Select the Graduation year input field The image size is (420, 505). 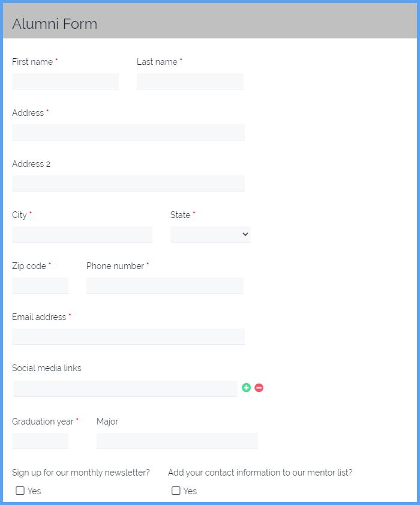tap(40, 441)
